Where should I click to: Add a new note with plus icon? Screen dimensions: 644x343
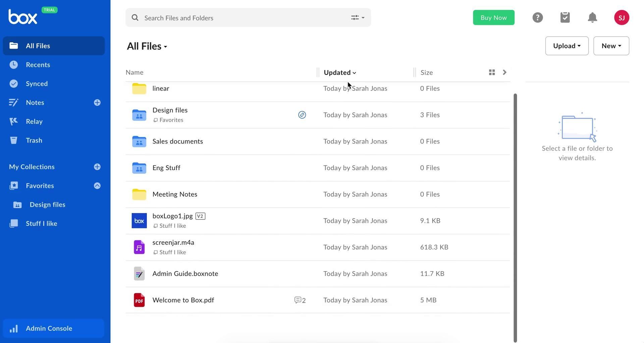click(97, 103)
